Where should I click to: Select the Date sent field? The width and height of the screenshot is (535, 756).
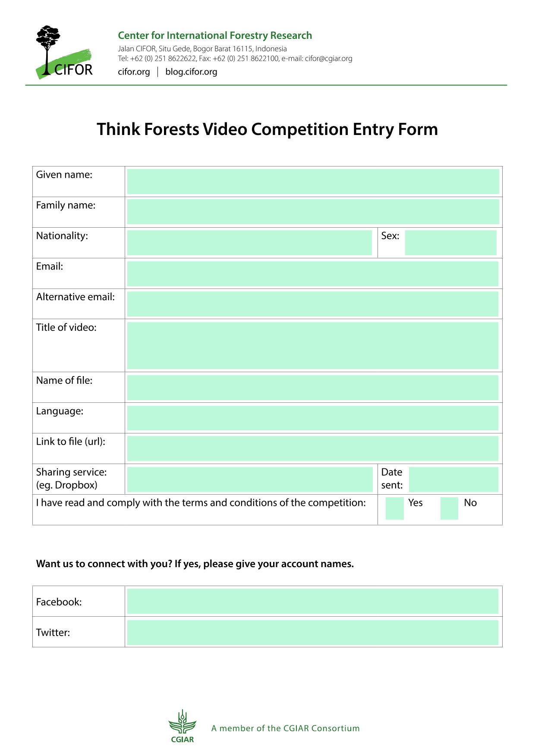click(453, 480)
